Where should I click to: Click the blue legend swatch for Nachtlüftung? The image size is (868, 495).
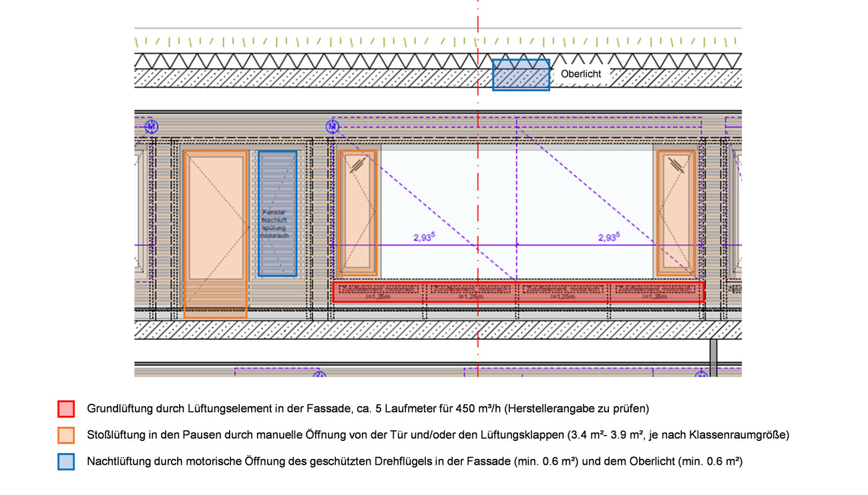[66, 462]
